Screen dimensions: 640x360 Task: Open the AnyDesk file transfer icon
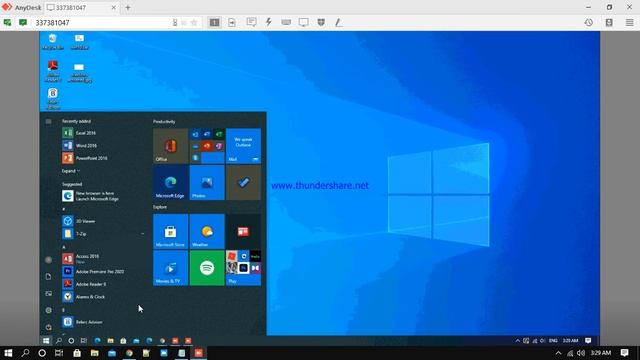(232, 23)
